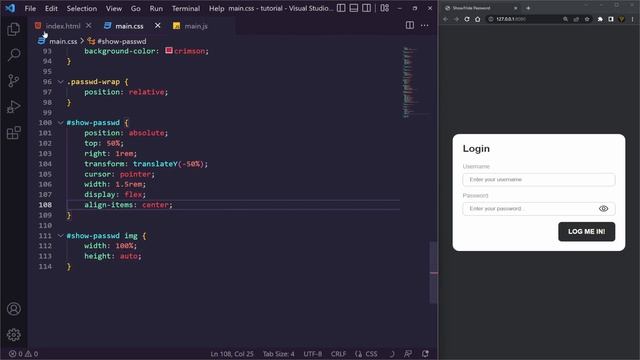Open the Manage gear settings
The height and width of the screenshot is (360, 640).
pos(13,335)
